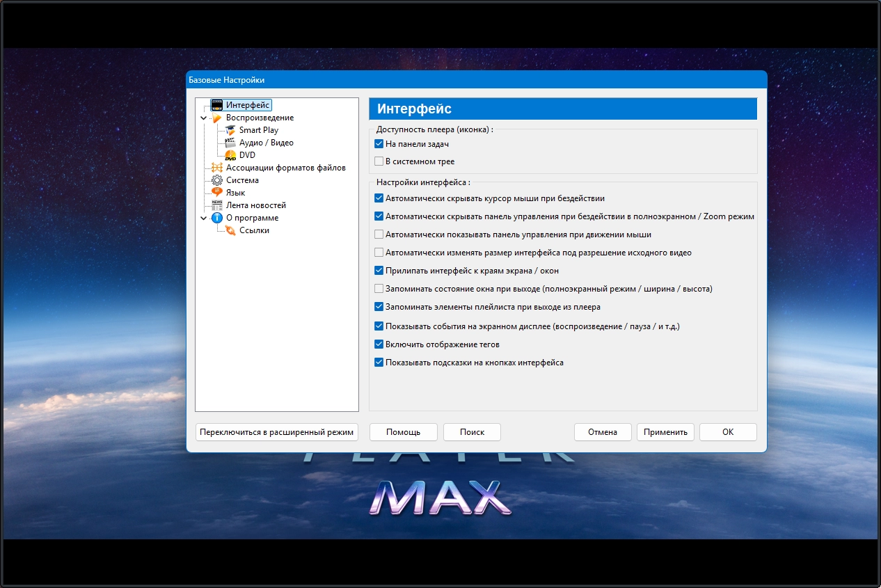Click the Язык speech bubble icon
The width and height of the screenshot is (881, 588).
[x=216, y=193]
